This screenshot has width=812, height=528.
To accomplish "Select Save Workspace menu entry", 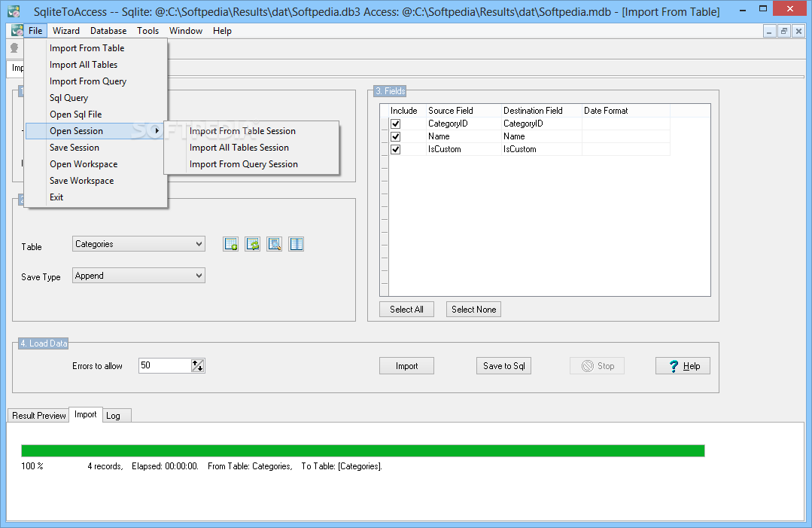I will click(96, 181).
